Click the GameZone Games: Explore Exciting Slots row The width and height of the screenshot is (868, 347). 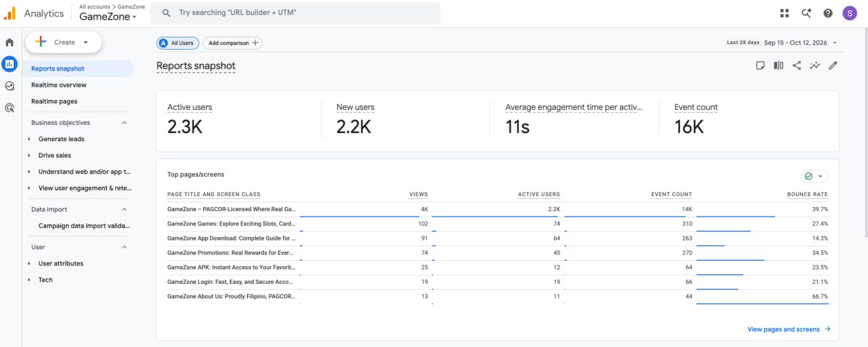[x=231, y=223]
